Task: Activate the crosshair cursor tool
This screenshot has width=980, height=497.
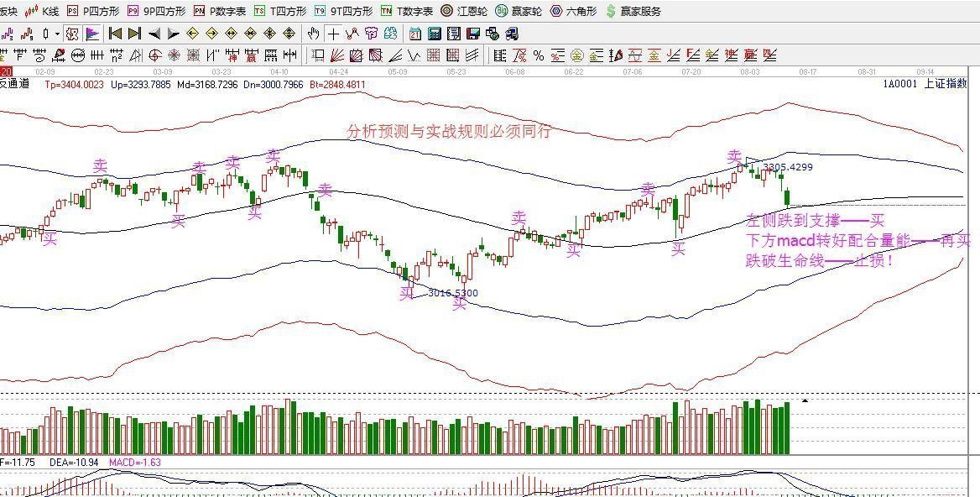Action: coord(335,34)
